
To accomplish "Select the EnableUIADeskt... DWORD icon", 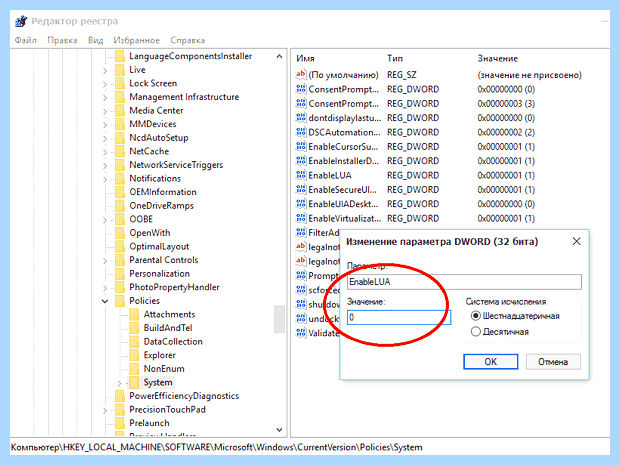I will click(301, 204).
